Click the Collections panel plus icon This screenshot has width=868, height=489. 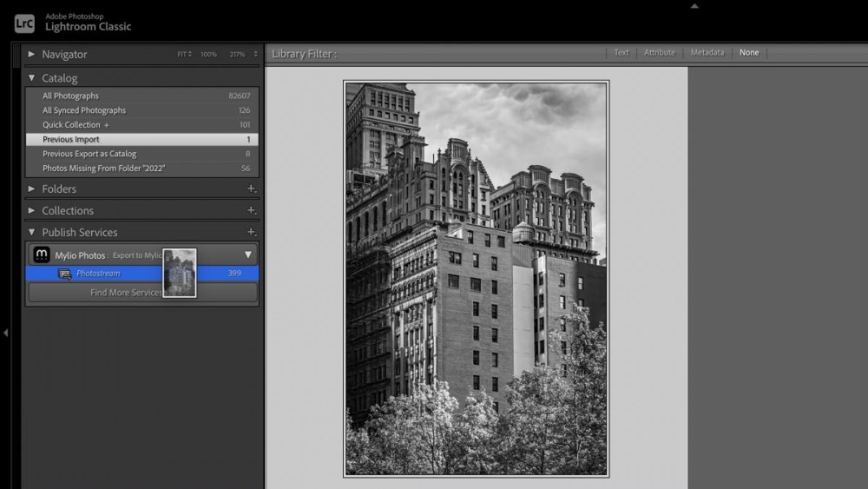pos(251,210)
